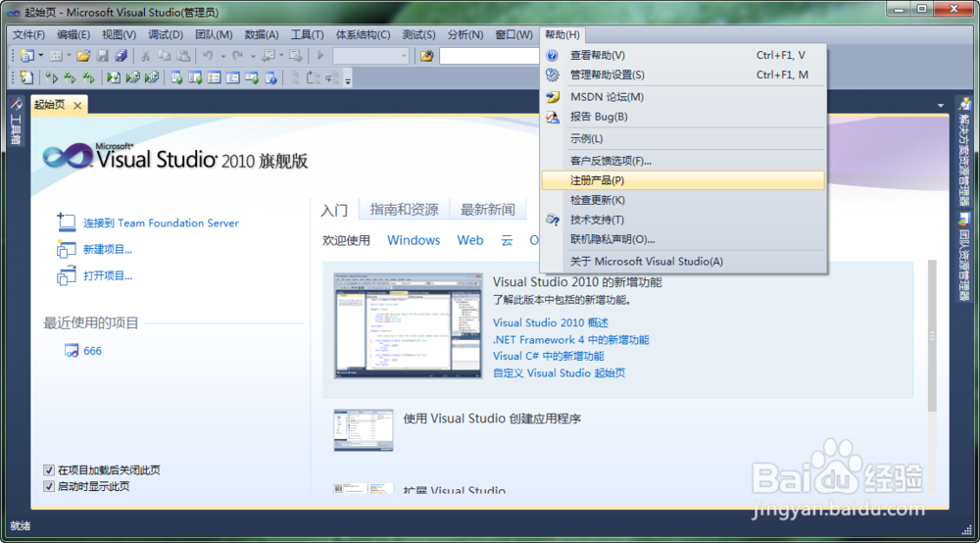Switch to the 指南和资源 tab

(404, 210)
